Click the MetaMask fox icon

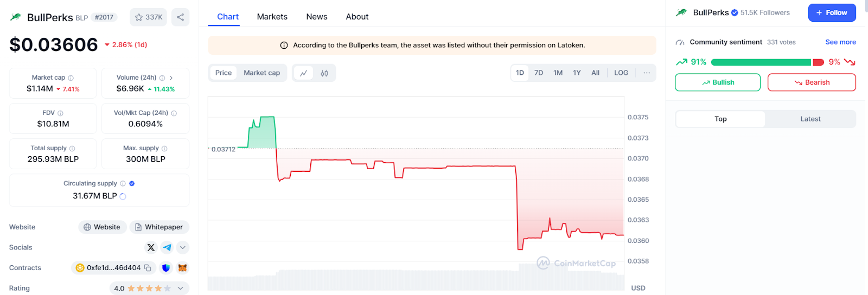pyautogui.click(x=183, y=268)
